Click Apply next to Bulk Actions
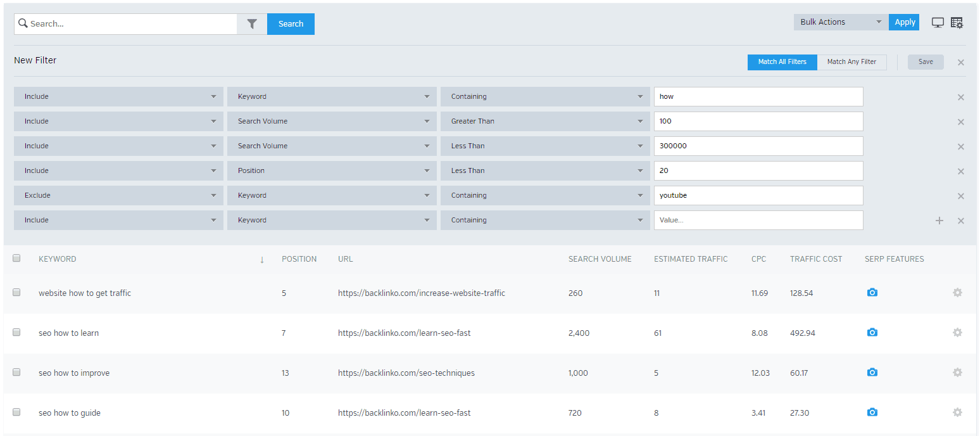The height and width of the screenshot is (436, 980). pyautogui.click(x=904, y=22)
